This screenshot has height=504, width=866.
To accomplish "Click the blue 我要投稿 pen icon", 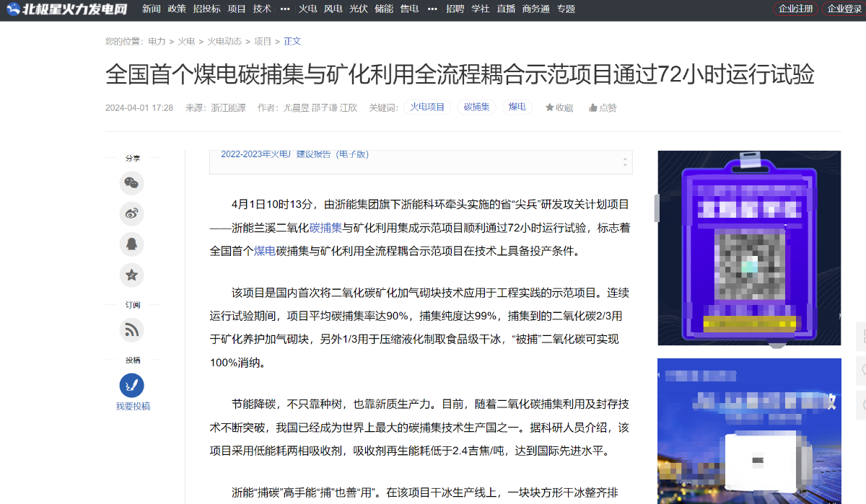I will (131, 385).
